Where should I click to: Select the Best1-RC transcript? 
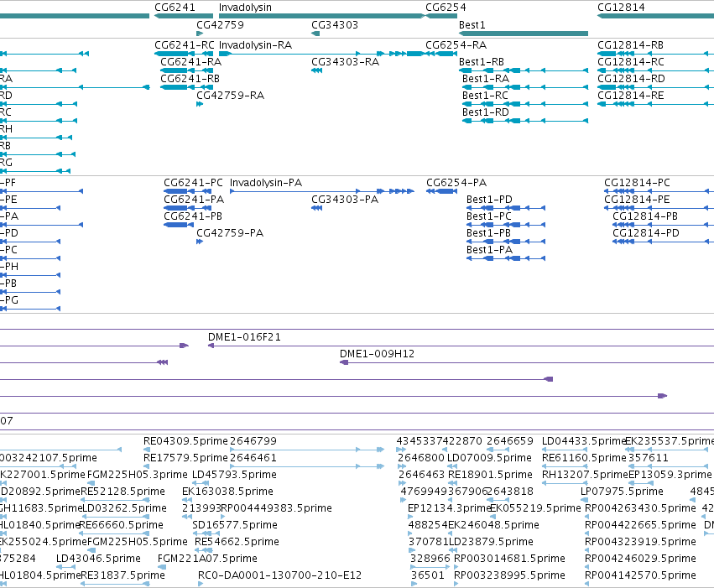point(525,104)
